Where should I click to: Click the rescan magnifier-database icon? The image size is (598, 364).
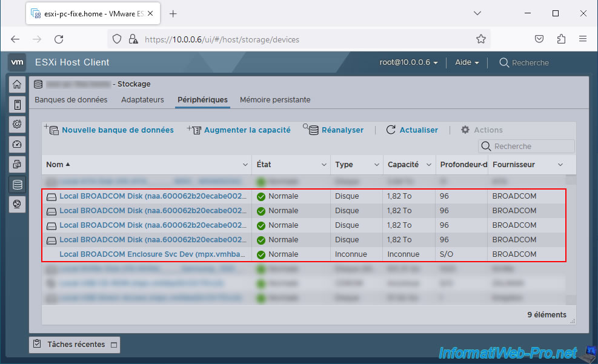tap(311, 129)
